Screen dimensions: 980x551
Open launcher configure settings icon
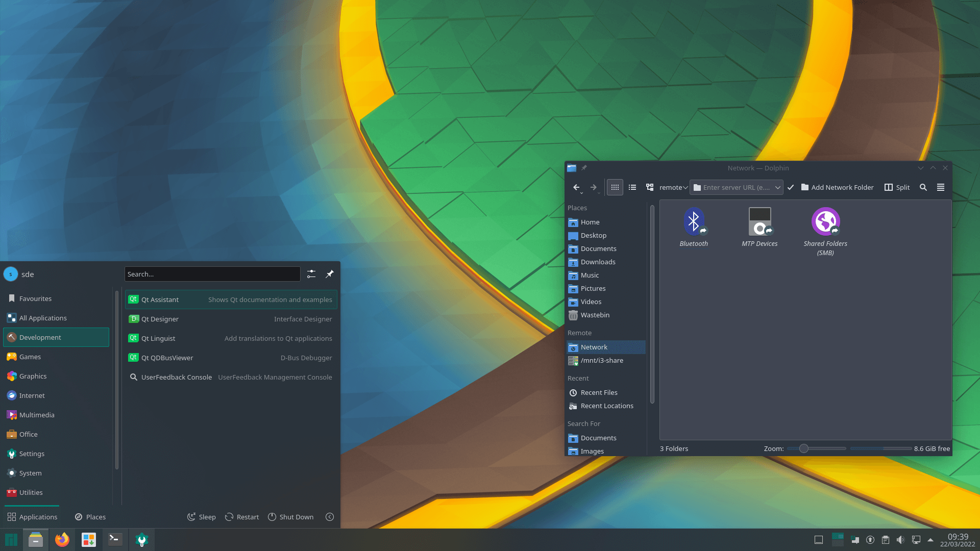point(311,274)
